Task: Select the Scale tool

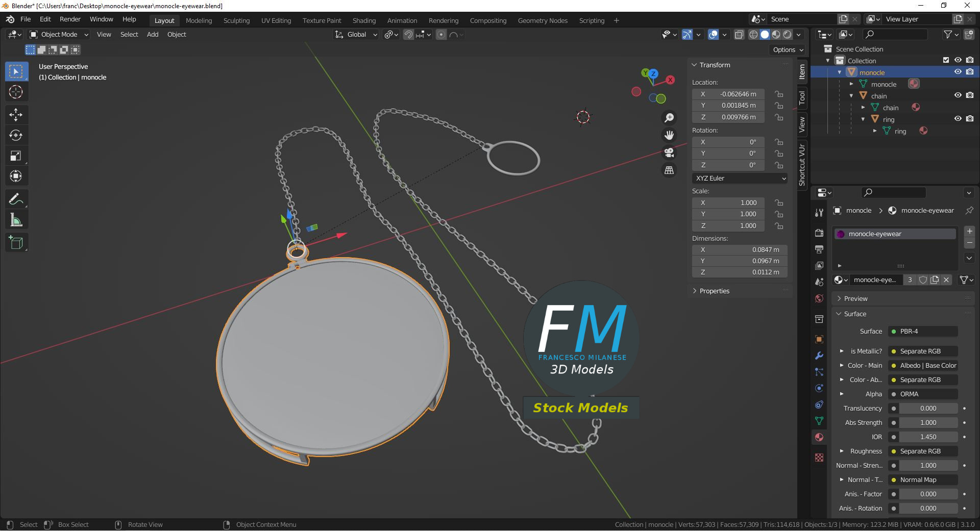Action: tap(16, 156)
